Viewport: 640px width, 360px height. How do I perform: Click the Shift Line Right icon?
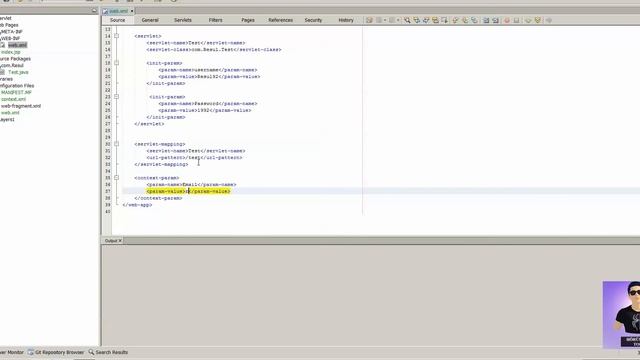click(495, 20)
